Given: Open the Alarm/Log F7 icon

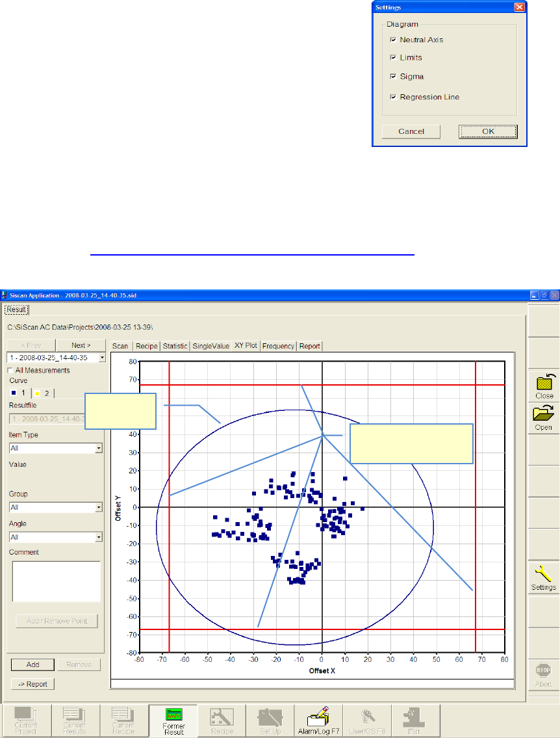Looking at the screenshot, I should (320, 715).
